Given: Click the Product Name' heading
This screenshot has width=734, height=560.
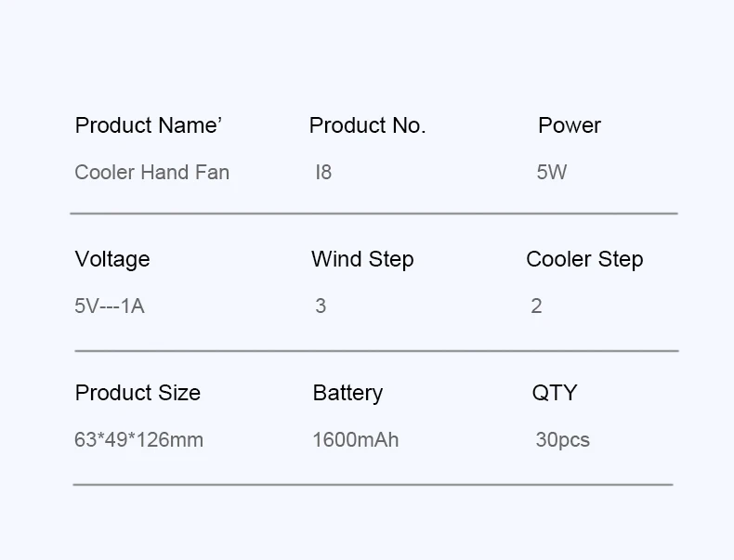Looking at the screenshot, I should [149, 125].
